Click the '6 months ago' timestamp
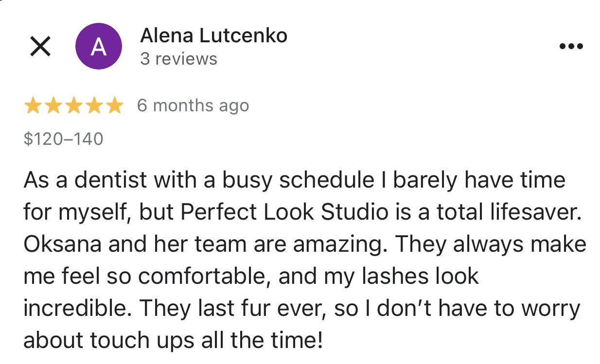Image resolution: width=600 pixels, height=364 pixels. tap(193, 105)
